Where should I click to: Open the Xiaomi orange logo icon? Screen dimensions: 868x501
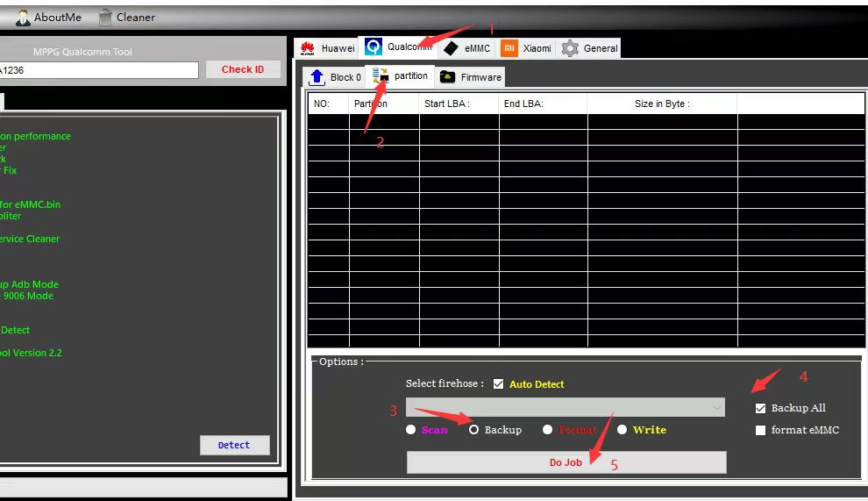pyautogui.click(x=509, y=48)
